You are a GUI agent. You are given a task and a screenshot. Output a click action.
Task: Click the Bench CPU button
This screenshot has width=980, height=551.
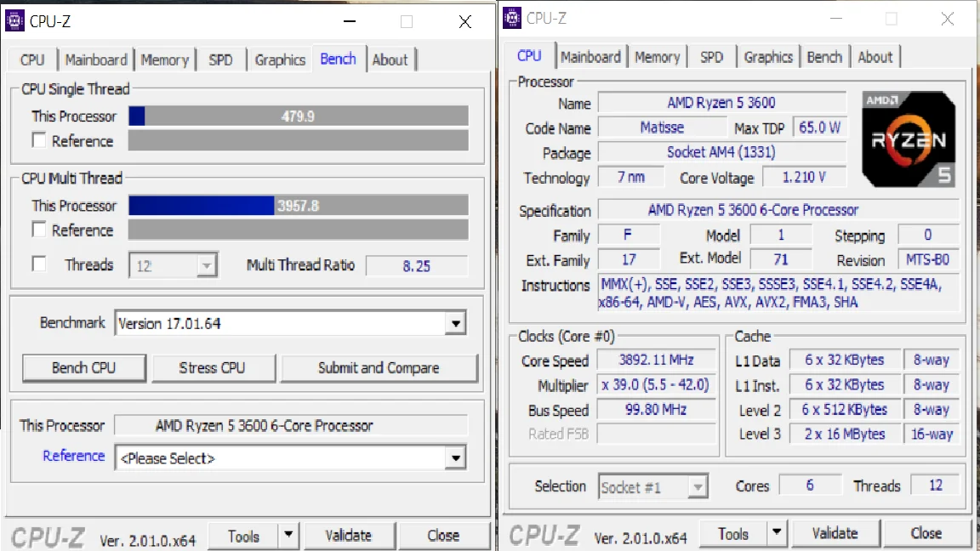(x=83, y=368)
